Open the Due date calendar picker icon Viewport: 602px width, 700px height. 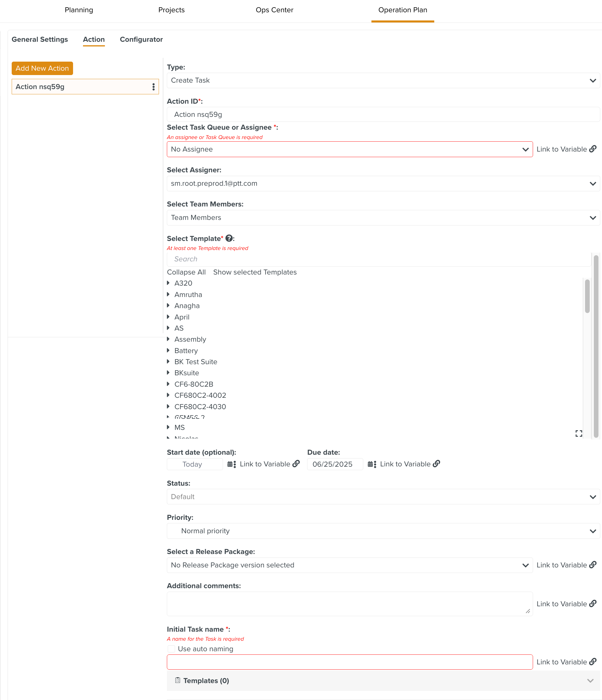click(372, 464)
